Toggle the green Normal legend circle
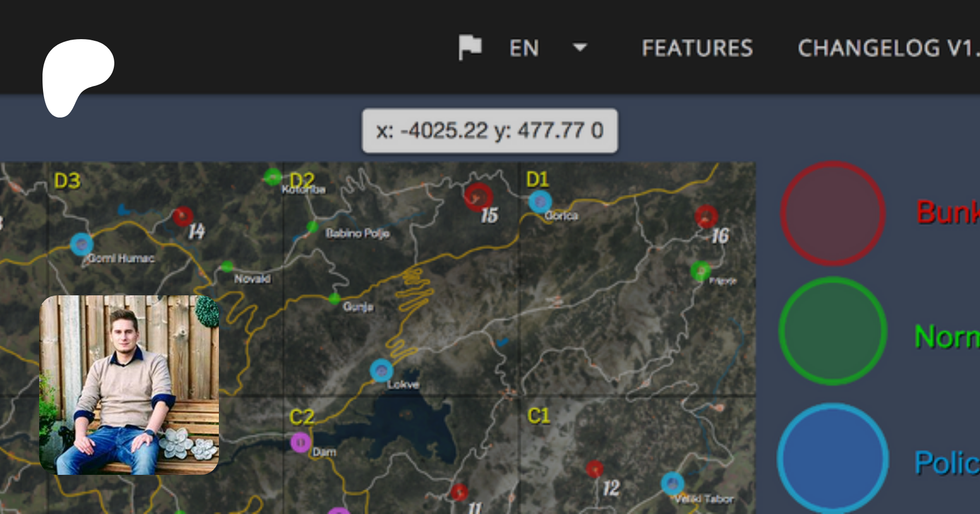The image size is (980, 514). 832,331
